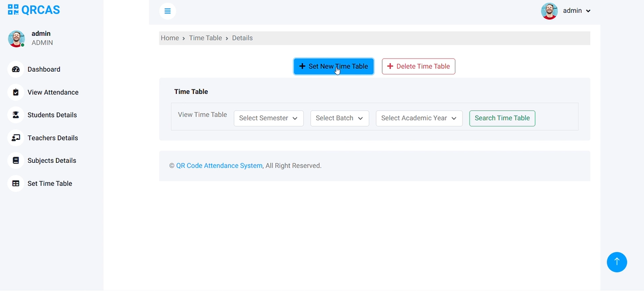This screenshot has width=644, height=291.
Task: Click the View Time Table label
Action: click(203, 115)
